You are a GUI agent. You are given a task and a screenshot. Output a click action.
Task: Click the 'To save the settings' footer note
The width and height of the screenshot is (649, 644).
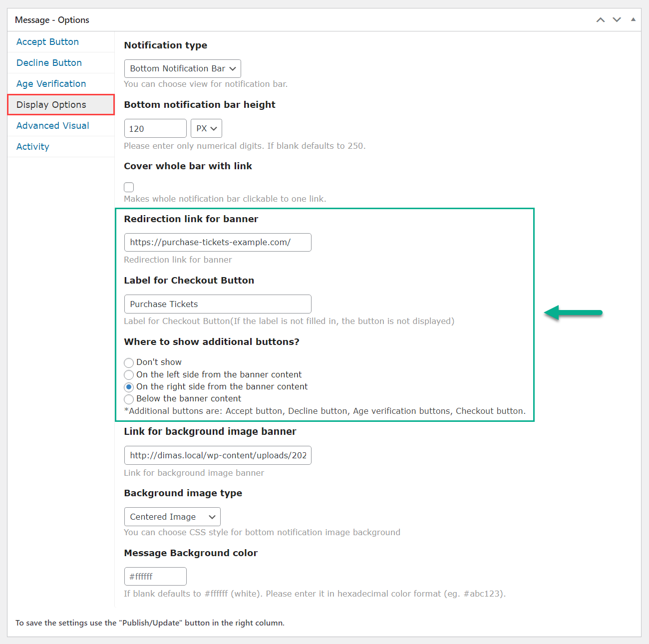point(150,623)
